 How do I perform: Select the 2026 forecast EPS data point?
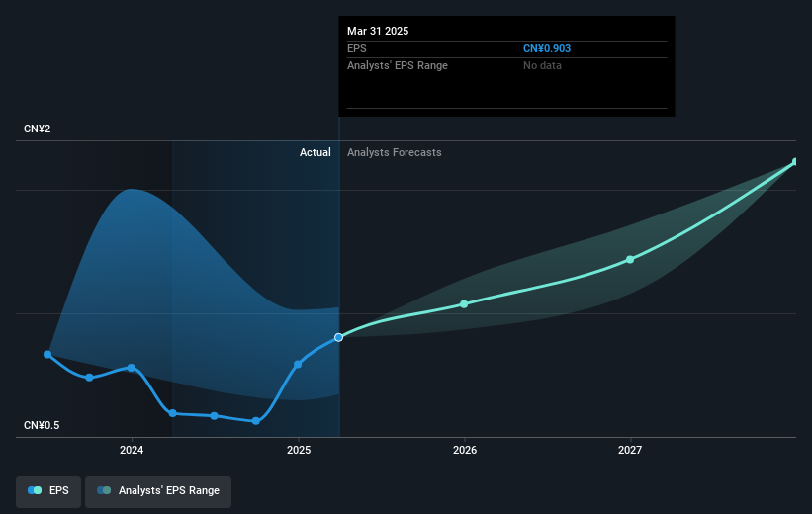[464, 304]
